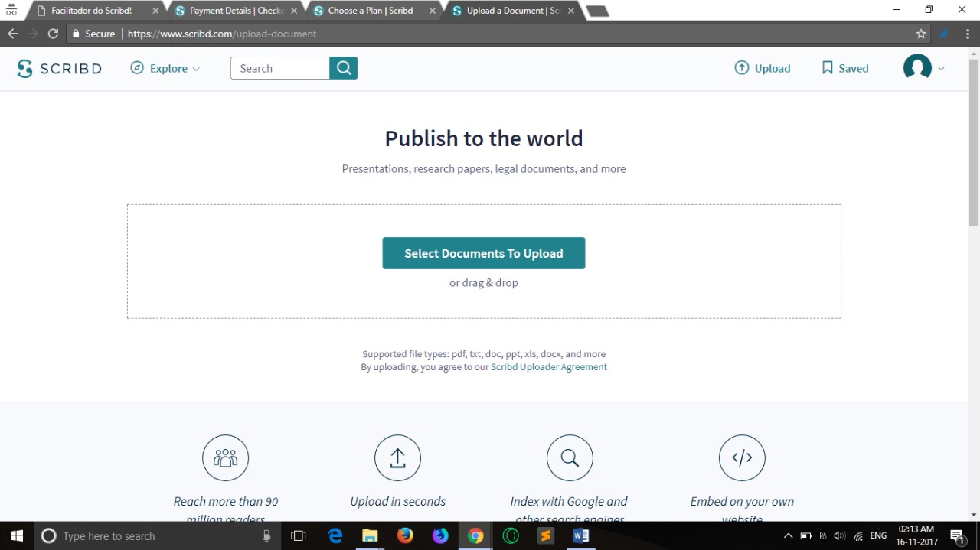Open File Explorer from taskbar

pyautogui.click(x=370, y=535)
